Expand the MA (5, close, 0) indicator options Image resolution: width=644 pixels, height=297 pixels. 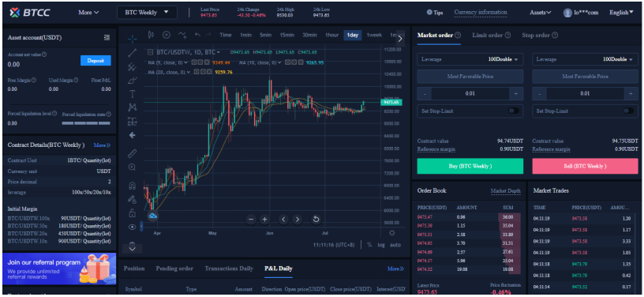coord(186,62)
